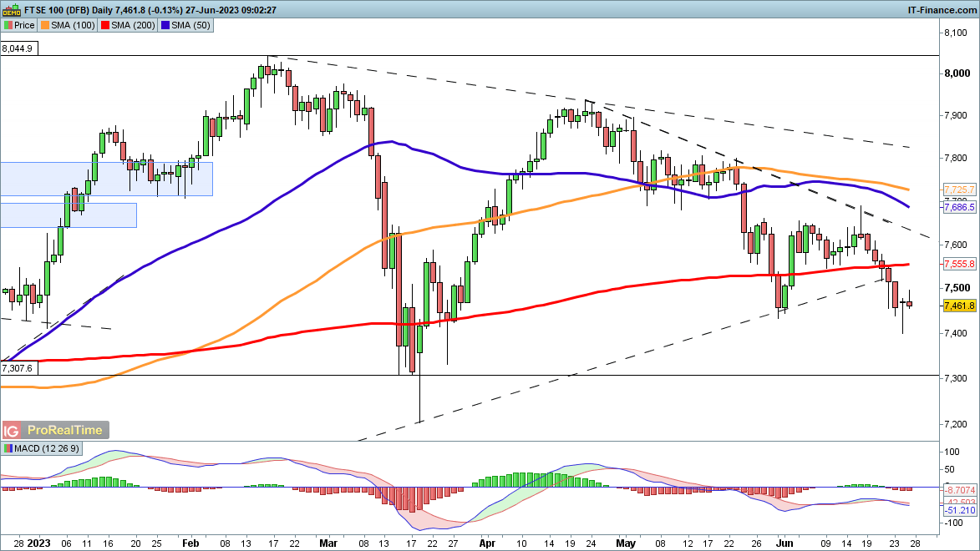This screenshot has width=980, height=551.
Task: Select the 7,307.6 support level label
Action: [18, 368]
